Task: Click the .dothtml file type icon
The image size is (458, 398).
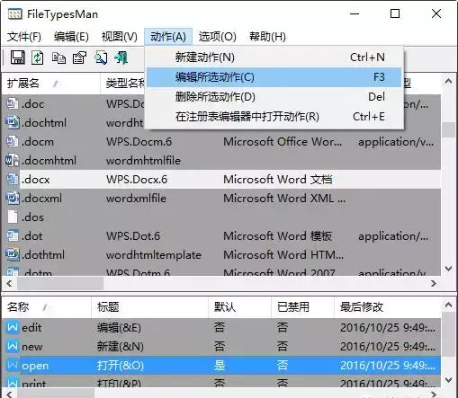Action: [x=13, y=254]
